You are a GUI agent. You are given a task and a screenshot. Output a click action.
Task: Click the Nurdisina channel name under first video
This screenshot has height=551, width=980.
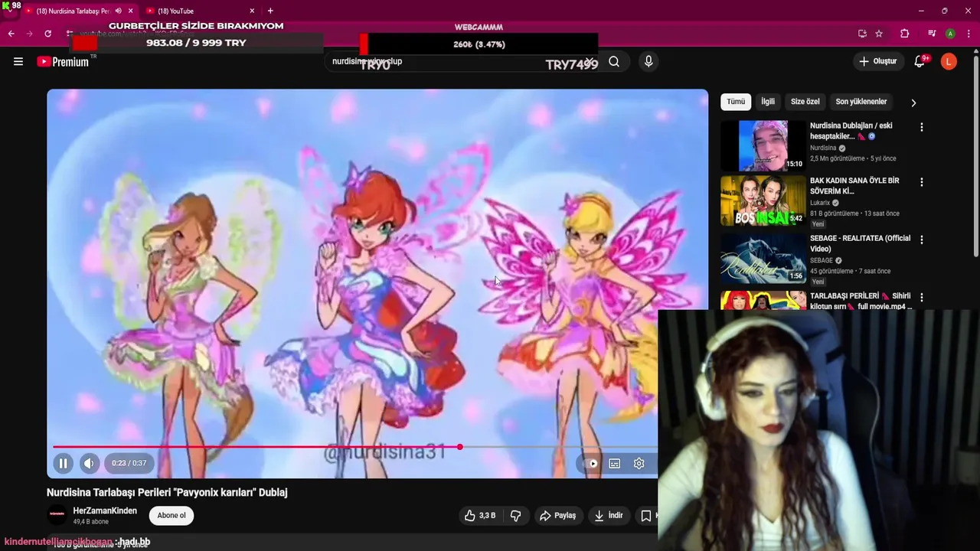[x=823, y=148]
